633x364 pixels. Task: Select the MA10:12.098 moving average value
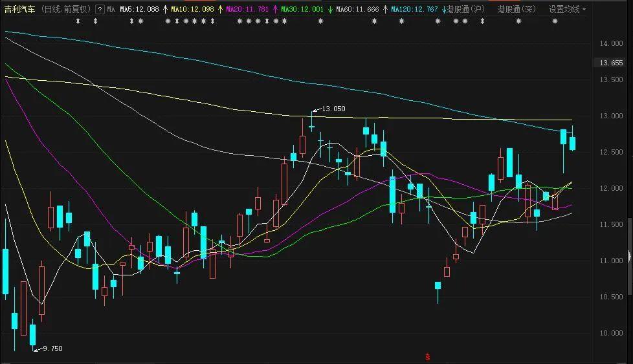[x=193, y=9]
